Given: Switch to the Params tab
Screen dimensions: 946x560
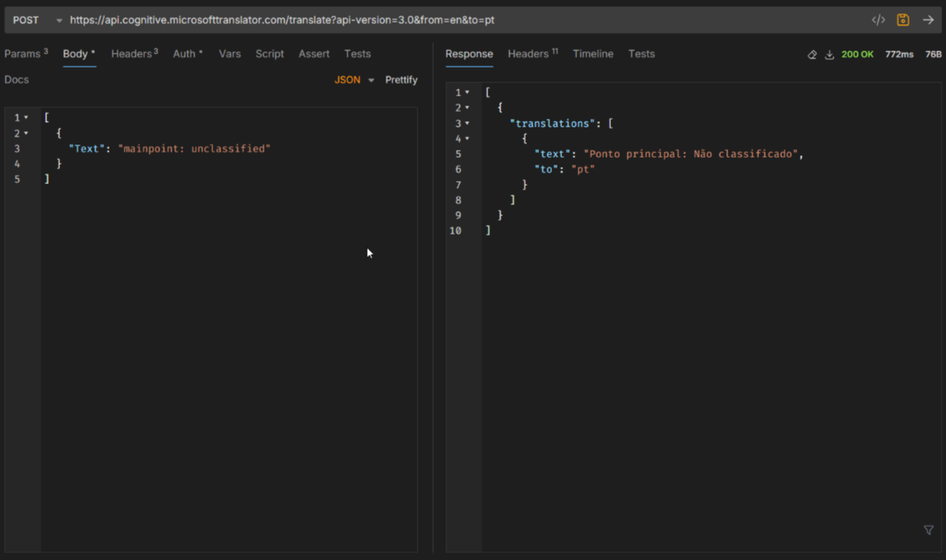Looking at the screenshot, I should click(22, 54).
